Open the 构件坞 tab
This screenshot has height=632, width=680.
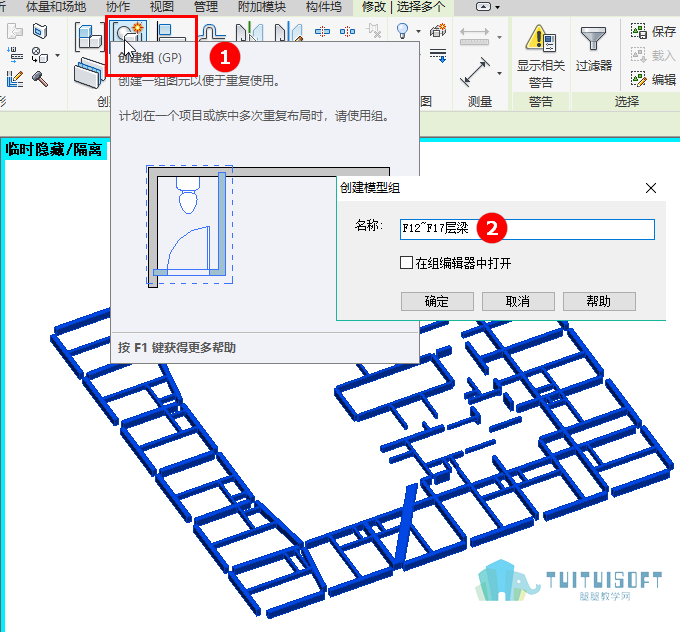click(x=324, y=7)
